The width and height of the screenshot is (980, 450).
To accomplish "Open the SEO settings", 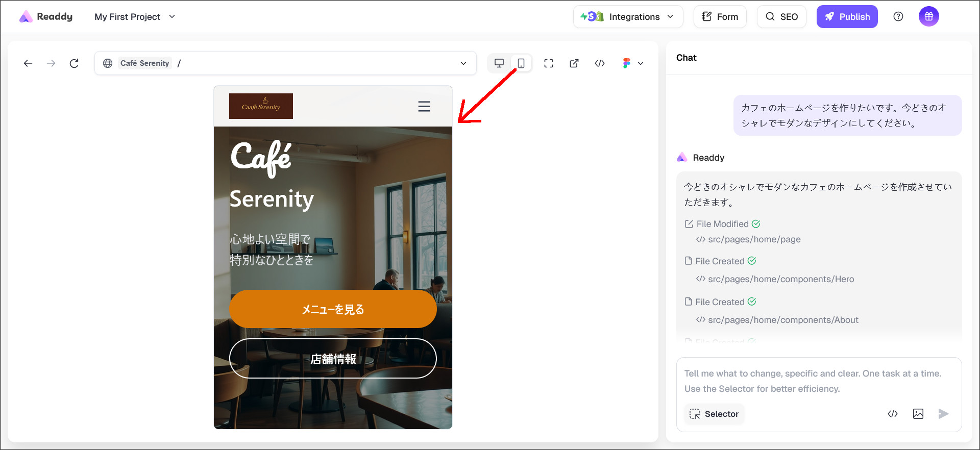I will (x=781, y=17).
